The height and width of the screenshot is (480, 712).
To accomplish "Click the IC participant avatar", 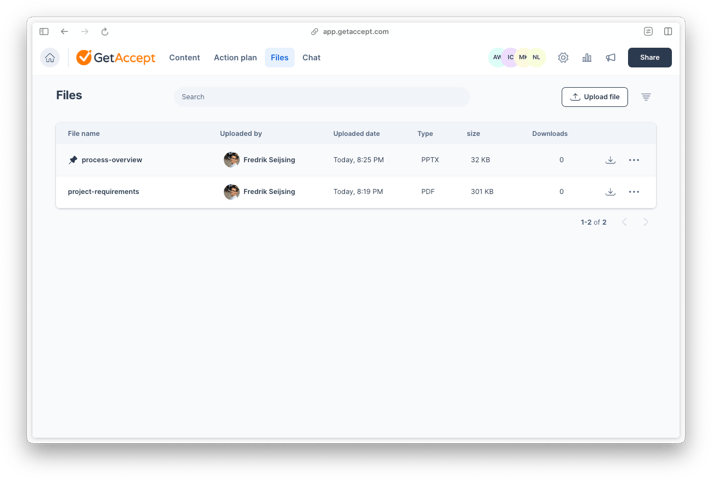I will tap(510, 57).
